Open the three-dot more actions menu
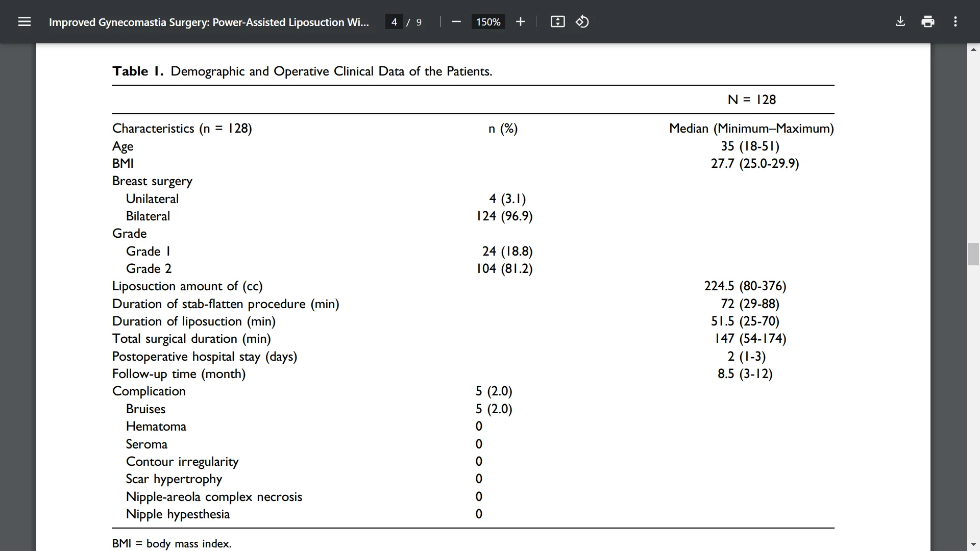The width and height of the screenshot is (980, 551). pos(955,21)
